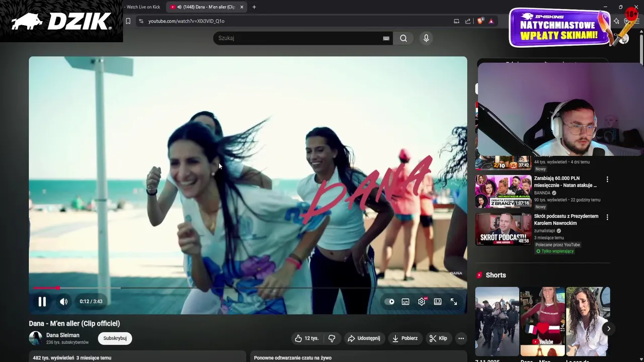Create a clip with the Klip button

tap(438, 338)
